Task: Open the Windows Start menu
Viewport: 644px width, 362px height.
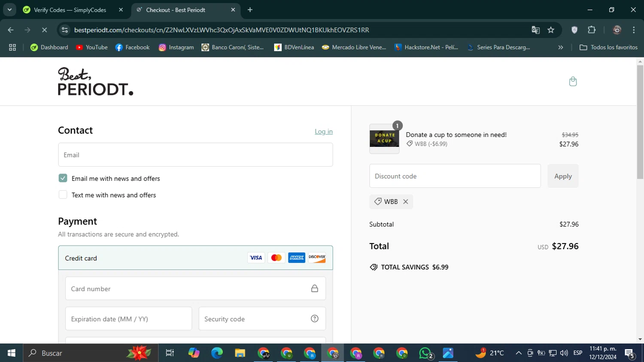Action: [x=12, y=353]
